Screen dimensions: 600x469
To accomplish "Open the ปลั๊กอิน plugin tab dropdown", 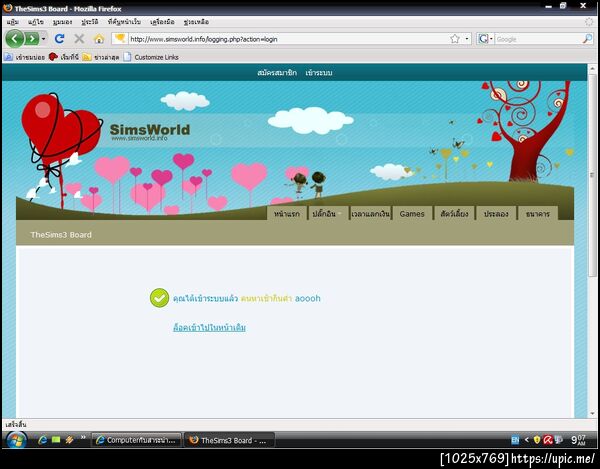I will [x=328, y=213].
